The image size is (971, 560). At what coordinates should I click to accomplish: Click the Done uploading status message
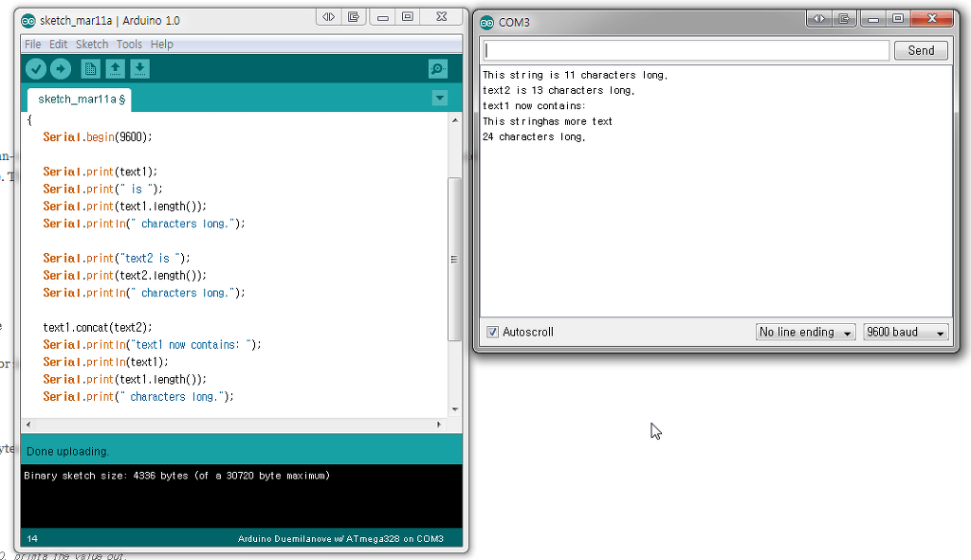(67, 452)
